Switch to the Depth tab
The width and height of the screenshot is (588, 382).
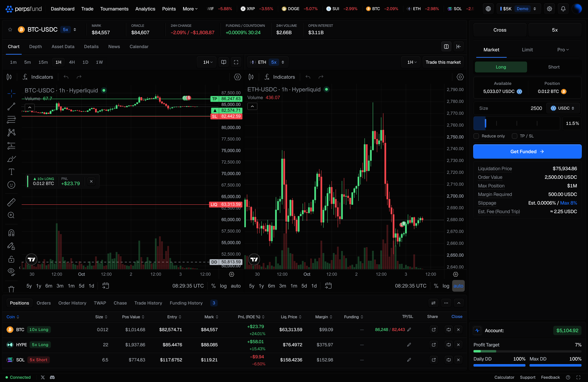pos(35,47)
